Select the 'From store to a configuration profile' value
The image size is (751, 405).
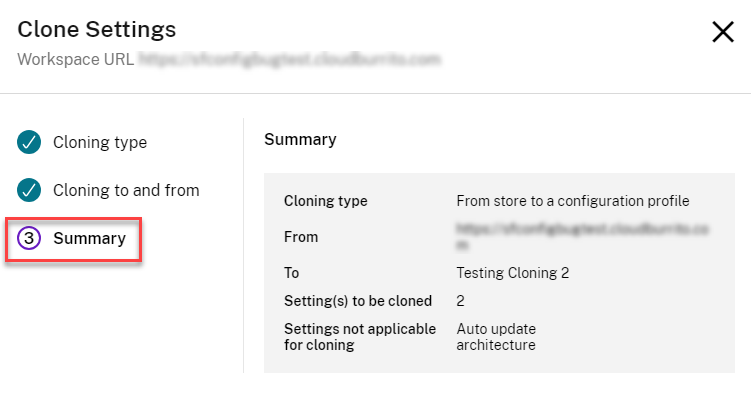[x=573, y=201]
